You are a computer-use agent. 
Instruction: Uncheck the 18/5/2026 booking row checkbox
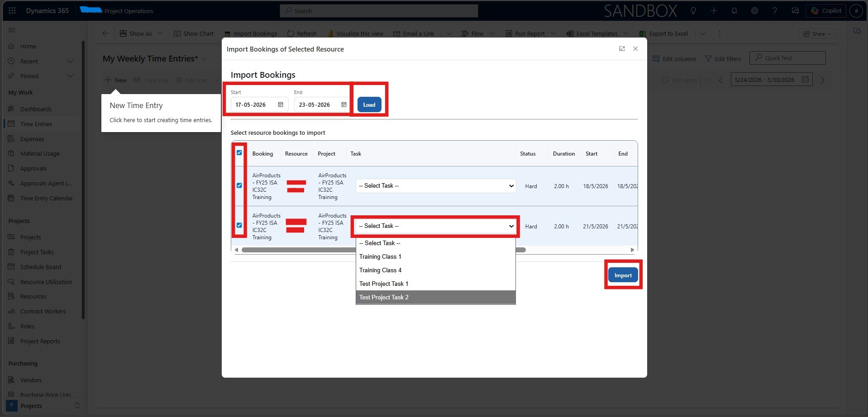click(239, 185)
